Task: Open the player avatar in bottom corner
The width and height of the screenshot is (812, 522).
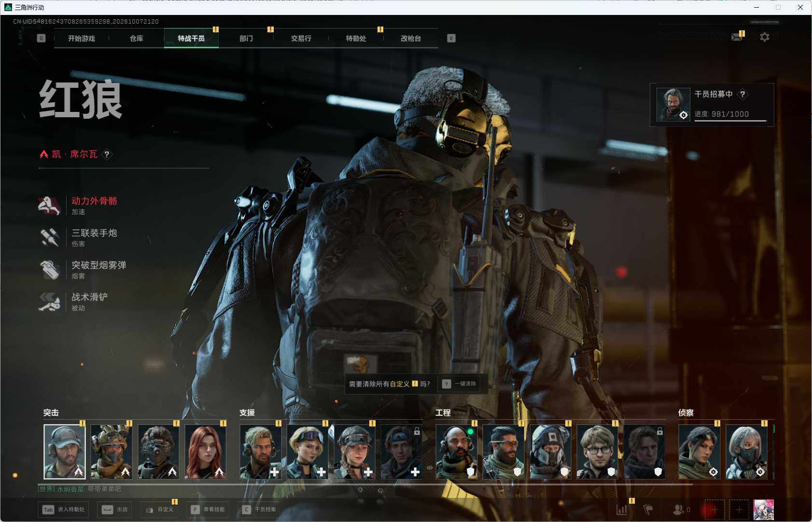Action: click(764, 509)
